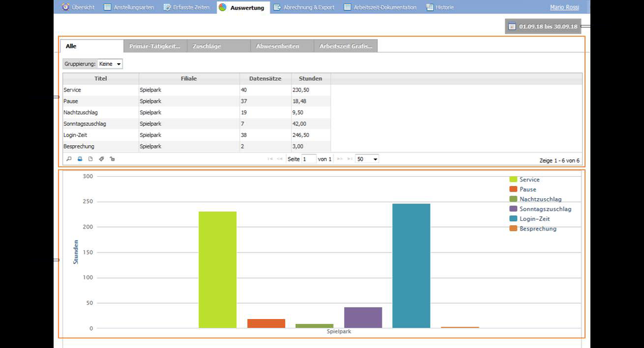
Task: Click the export document icon in footer
Action: [x=90, y=159]
